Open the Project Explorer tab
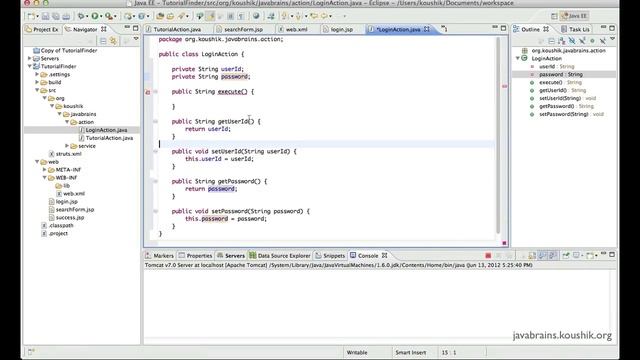 click(42, 29)
